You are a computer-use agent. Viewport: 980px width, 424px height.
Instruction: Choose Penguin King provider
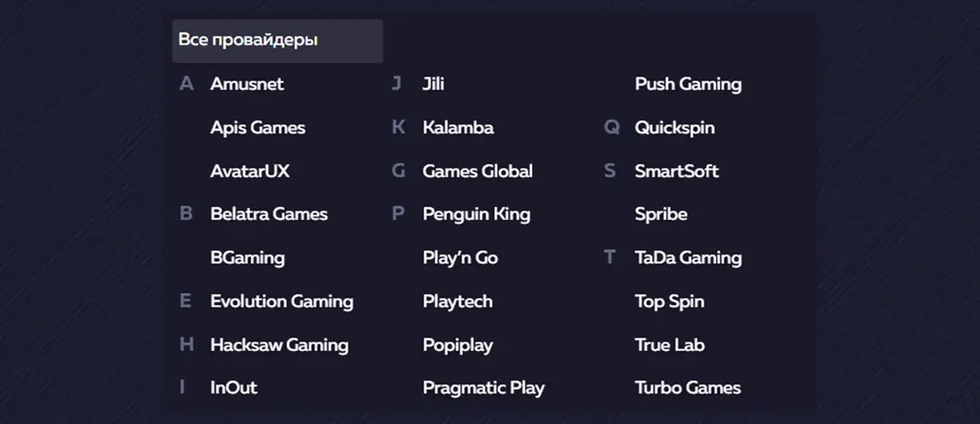tap(476, 214)
